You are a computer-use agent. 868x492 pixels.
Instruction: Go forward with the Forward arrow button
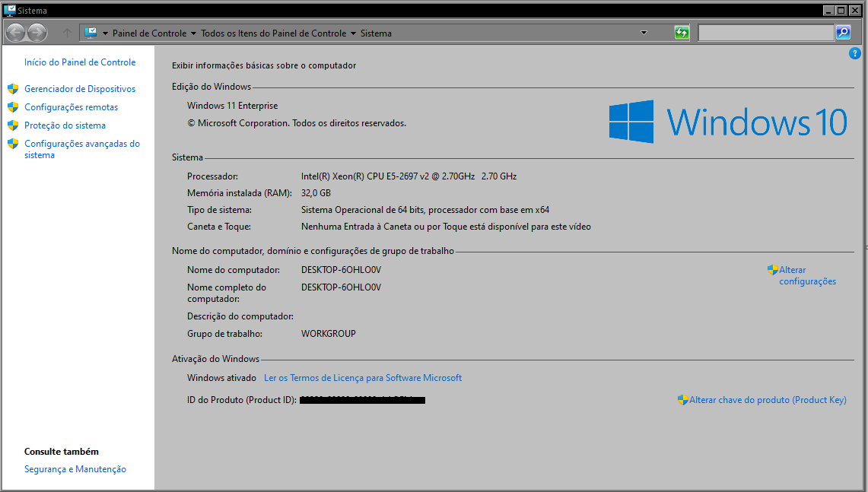tap(37, 33)
